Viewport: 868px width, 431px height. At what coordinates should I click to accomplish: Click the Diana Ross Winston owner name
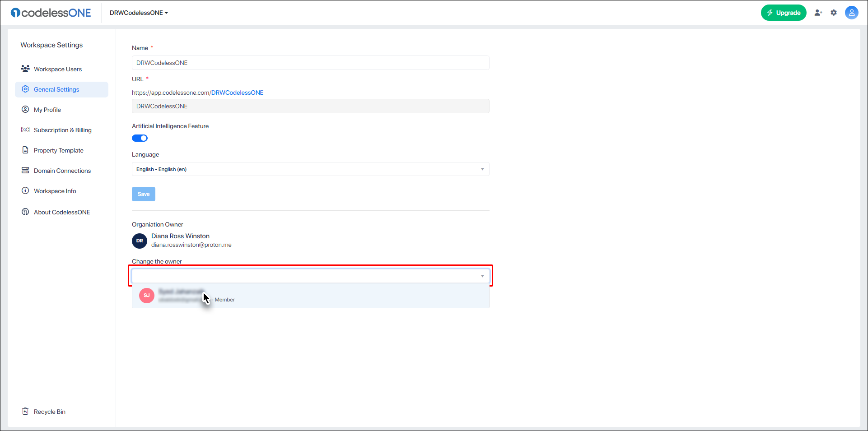click(x=180, y=236)
